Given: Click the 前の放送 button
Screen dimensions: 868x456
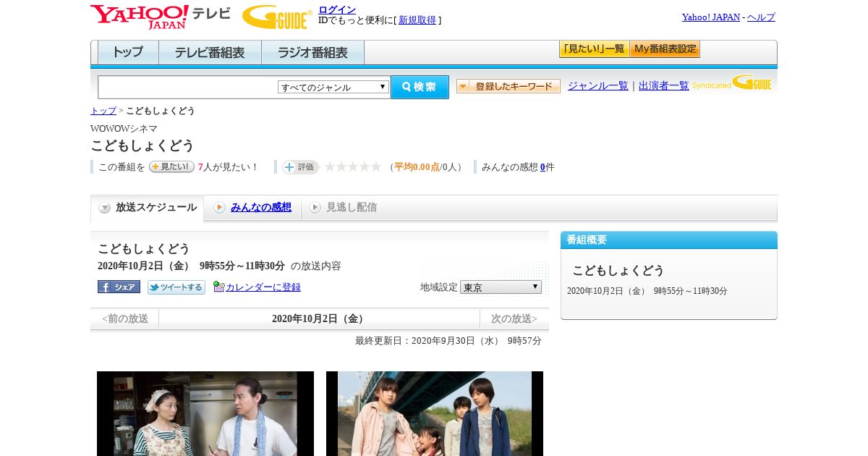Looking at the screenshot, I should (x=125, y=318).
